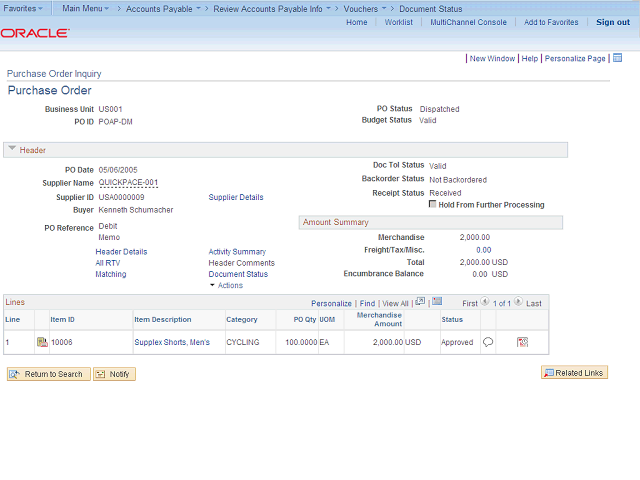Open the Matching link

click(x=111, y=274)
